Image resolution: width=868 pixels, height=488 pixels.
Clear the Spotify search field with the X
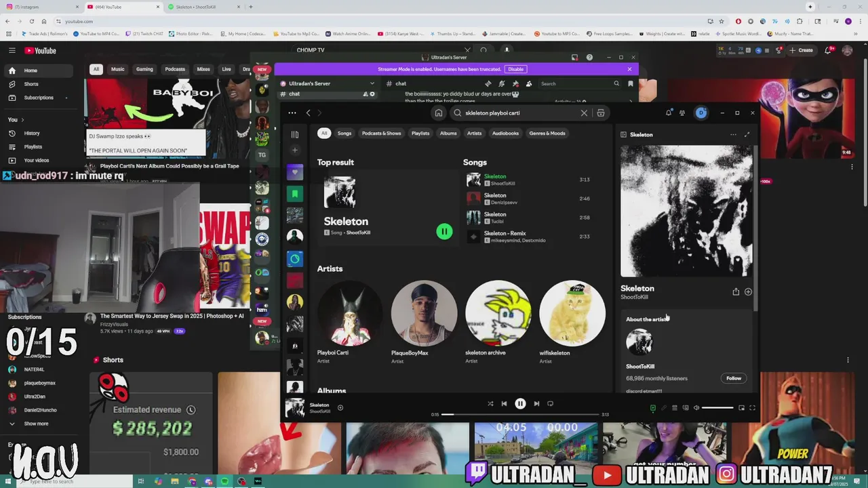pyautogui.click(x=584, y=113)
